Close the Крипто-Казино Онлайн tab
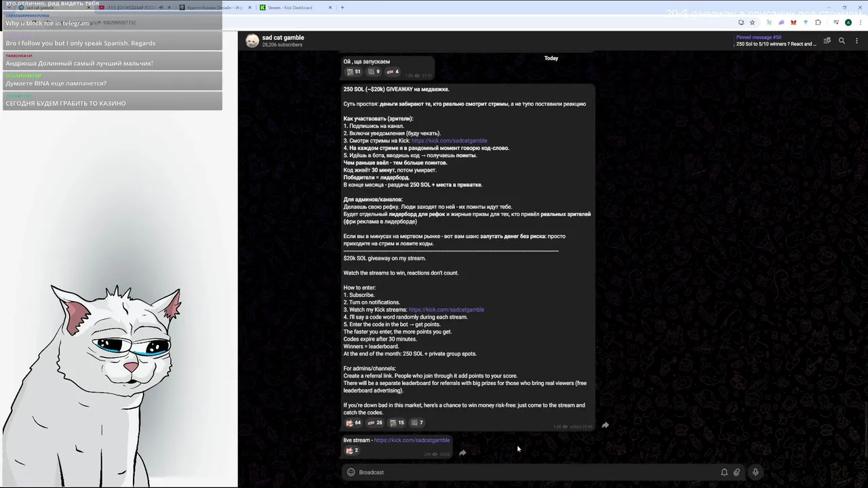 pos(250,7)
